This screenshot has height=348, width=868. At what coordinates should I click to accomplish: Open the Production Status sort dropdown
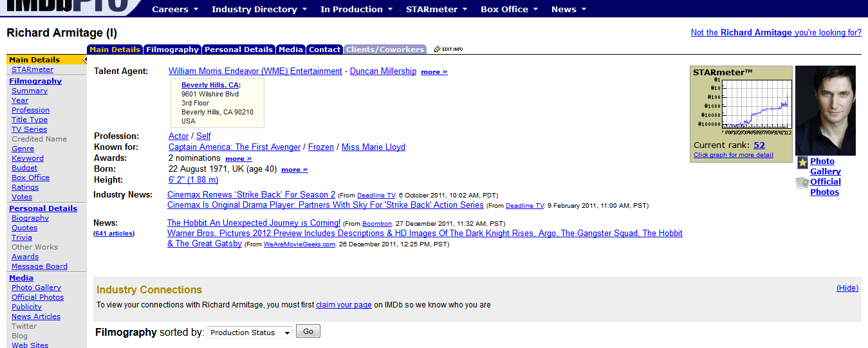coord(250,333)
